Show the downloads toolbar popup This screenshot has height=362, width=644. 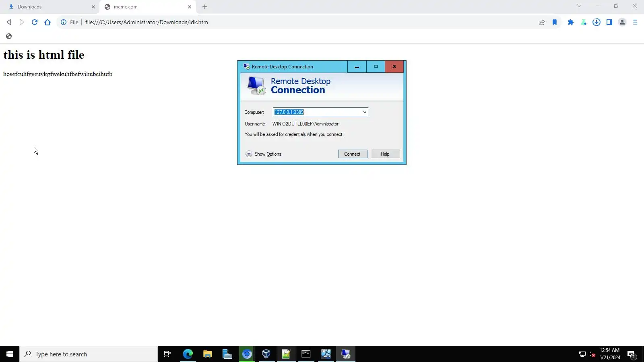(597, 22)
